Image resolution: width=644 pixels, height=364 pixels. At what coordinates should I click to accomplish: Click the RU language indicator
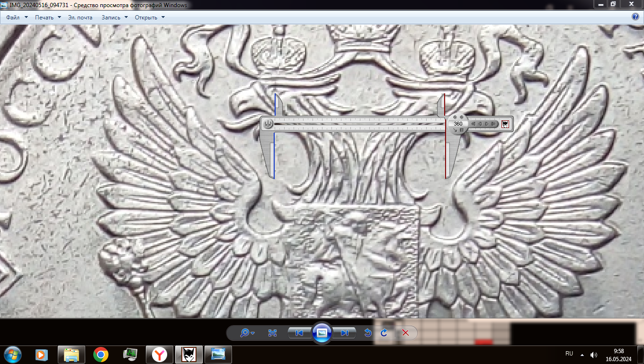[x=569, y=354]
